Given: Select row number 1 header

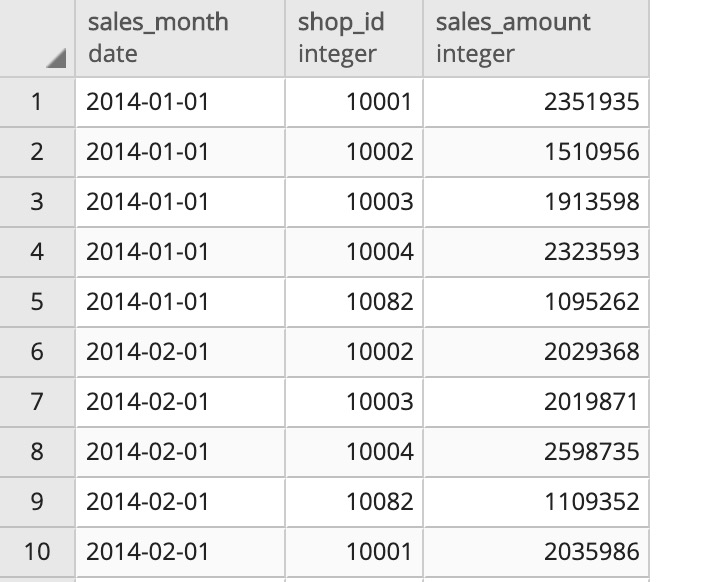Looking at the screenshot, I should click(37, 102).
